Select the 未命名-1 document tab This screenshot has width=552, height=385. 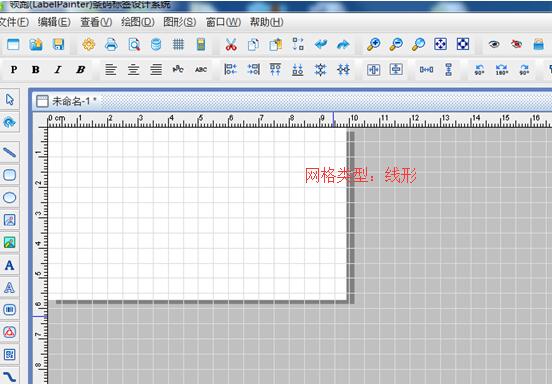tap(67, 101)
